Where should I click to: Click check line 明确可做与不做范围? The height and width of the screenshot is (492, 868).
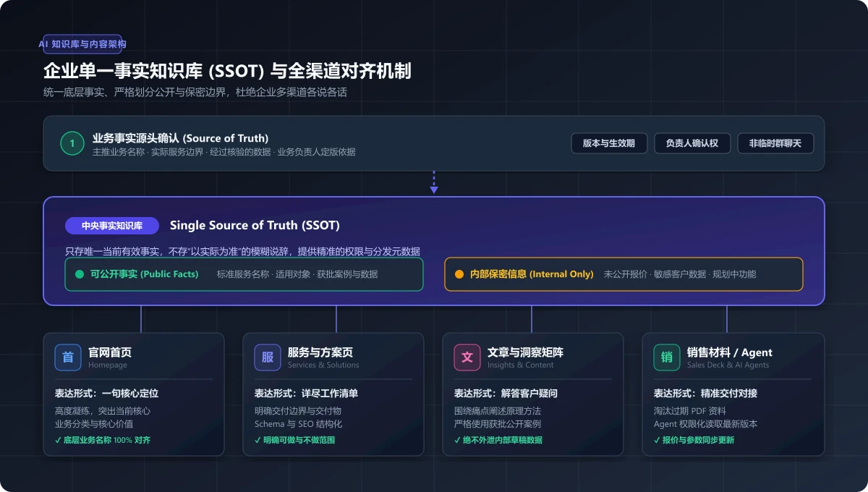click(295, 440)
